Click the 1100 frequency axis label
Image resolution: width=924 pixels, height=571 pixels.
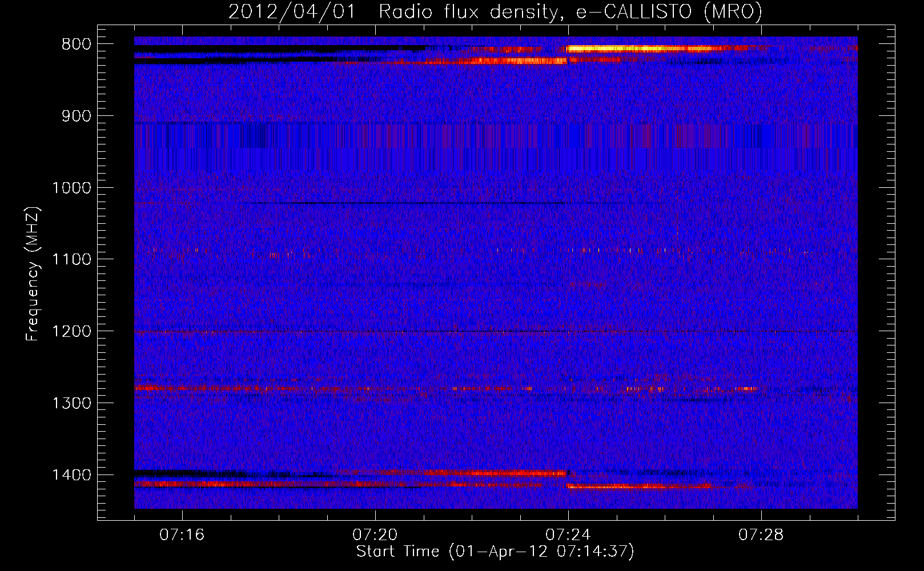(71, 260)
